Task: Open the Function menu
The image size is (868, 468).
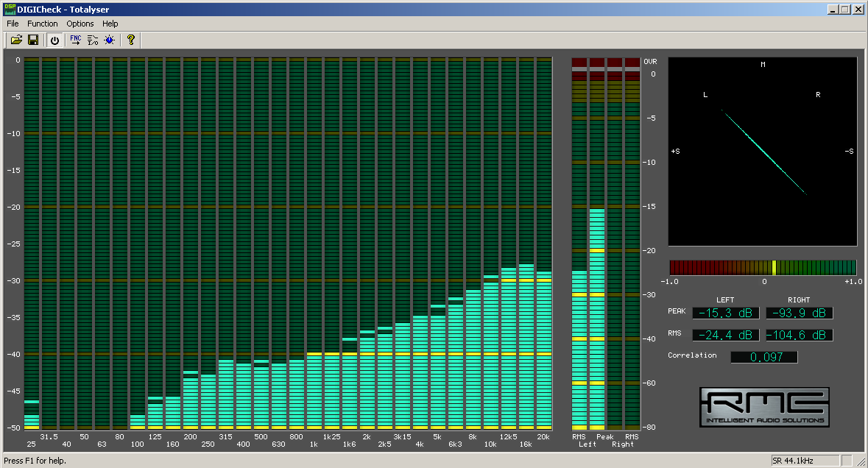Action: point(43,24)
